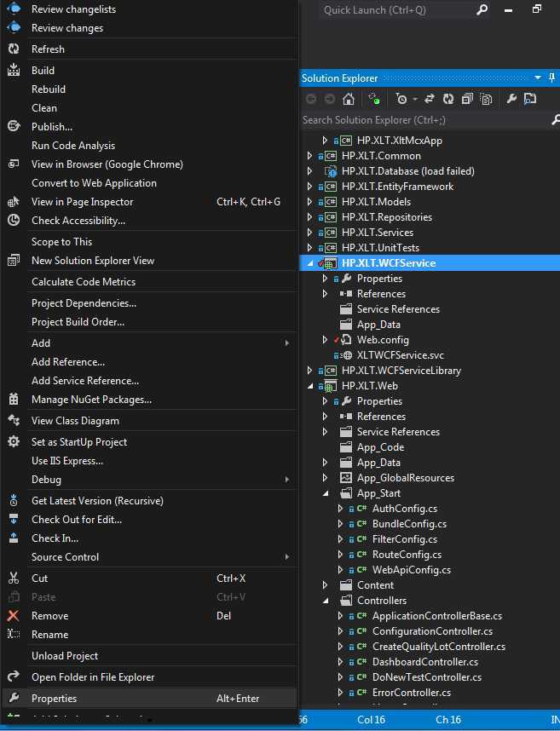
Task: Click the Rename icon in the context menu
Action: pos(14,634)
